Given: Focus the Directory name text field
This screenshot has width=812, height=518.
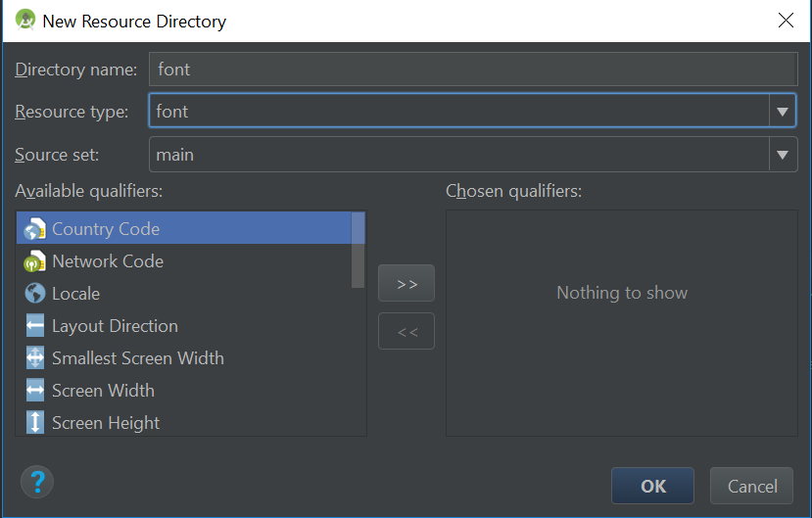Looking at the screenshot, I should pyautogui.click(x=473, y=70).
